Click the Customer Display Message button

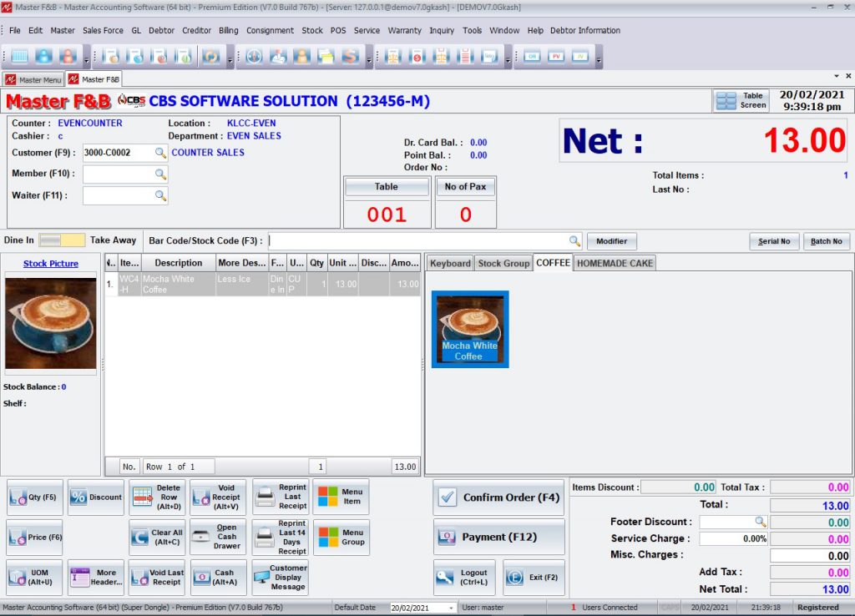pyautogui.click(x=281, y=578)
